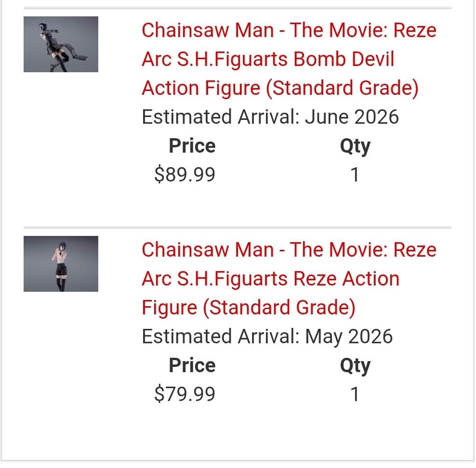Click the divider line above the Reze item
This screenshot has height=468, width=476.
click(x=237, y=227)
